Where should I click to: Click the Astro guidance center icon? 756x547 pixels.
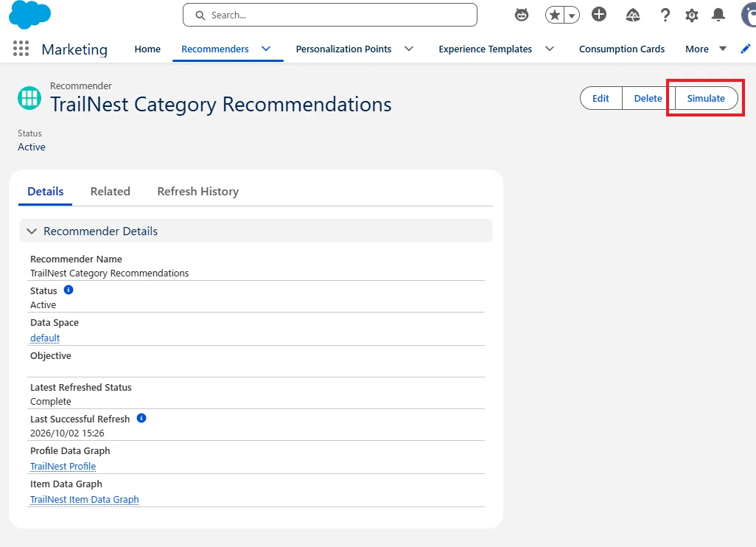(521, 15)
